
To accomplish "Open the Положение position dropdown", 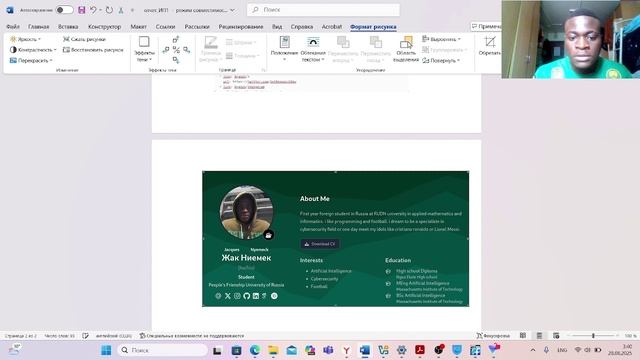I will [284, 49].
